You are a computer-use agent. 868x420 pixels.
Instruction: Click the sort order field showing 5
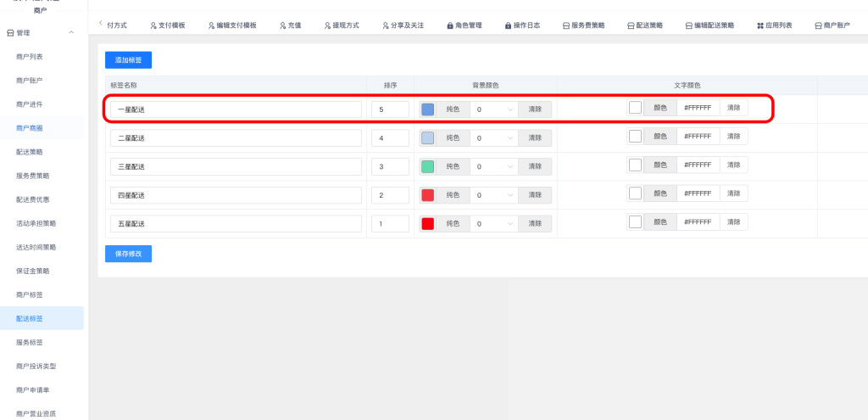[x=390, y=109]
